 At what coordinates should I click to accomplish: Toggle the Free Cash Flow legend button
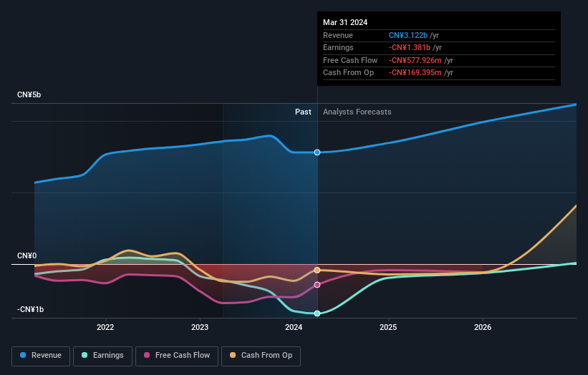click(x=177, y=356)
